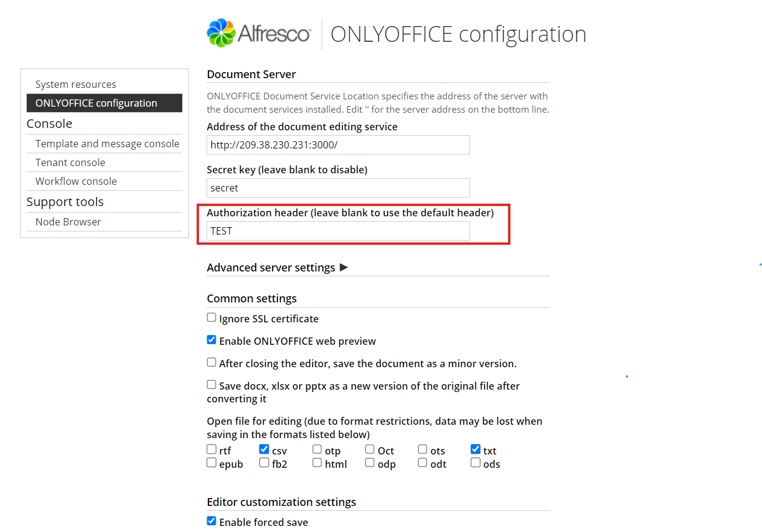Enable save as new version after converting
This screenshot has height=532, width=762.
click(211, 385)
